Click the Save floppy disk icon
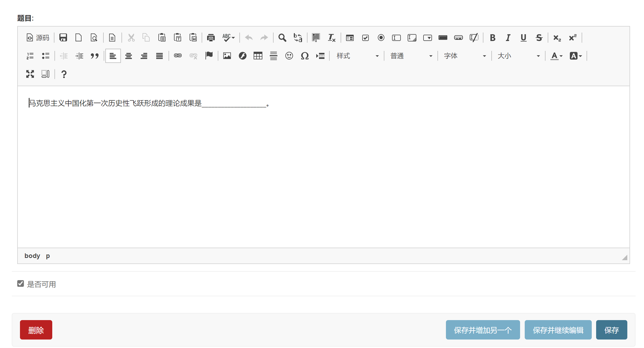This screenshot has height=348, width=644. [x=63, y=37]
